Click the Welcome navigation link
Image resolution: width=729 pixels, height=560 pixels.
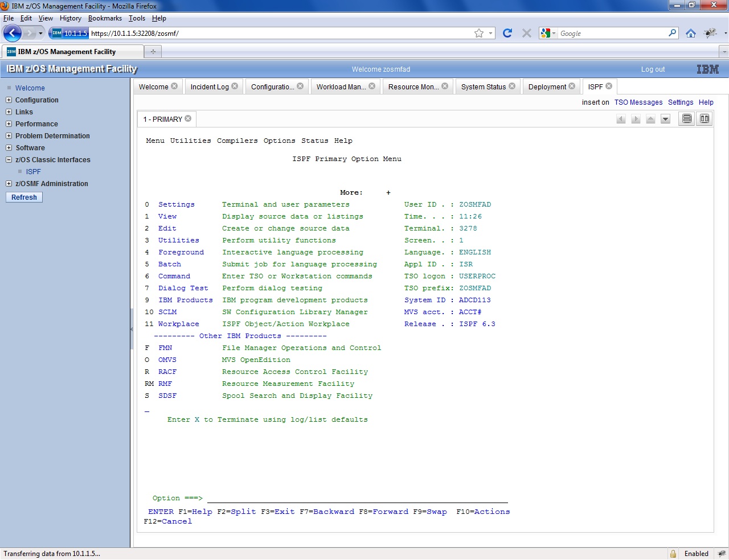pos(30,88)
